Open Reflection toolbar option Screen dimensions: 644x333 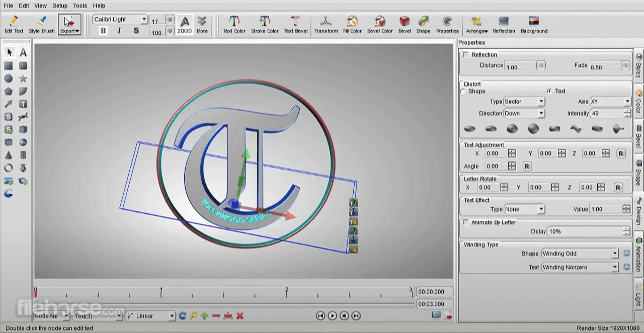(x=504, y=25)
